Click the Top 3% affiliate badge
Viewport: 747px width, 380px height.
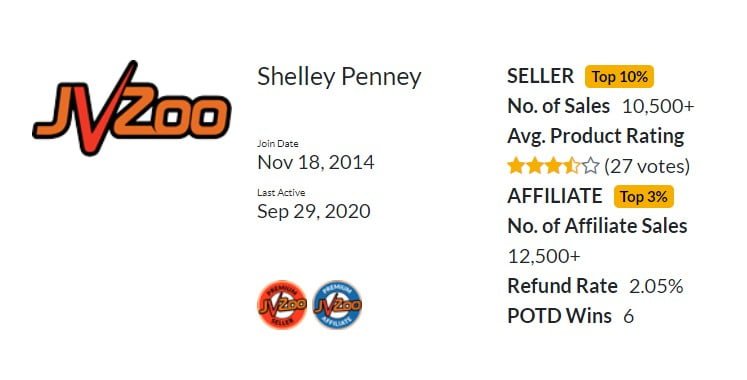tap(644, 197)
